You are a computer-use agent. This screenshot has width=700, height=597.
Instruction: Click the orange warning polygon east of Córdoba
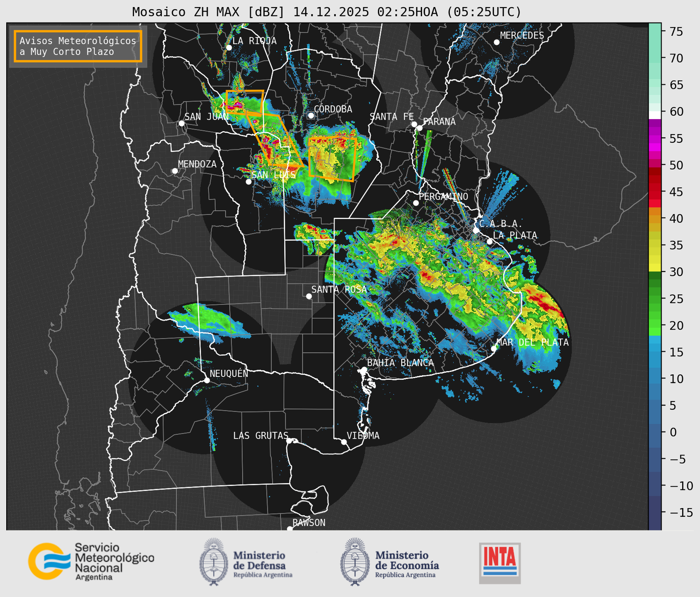click(332, 159)
